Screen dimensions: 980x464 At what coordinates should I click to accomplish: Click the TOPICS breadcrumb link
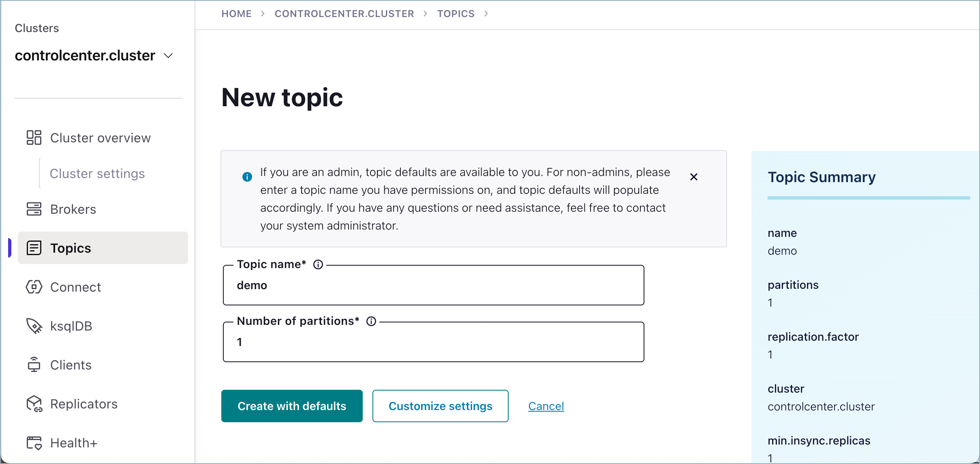(x=456, y=14)
